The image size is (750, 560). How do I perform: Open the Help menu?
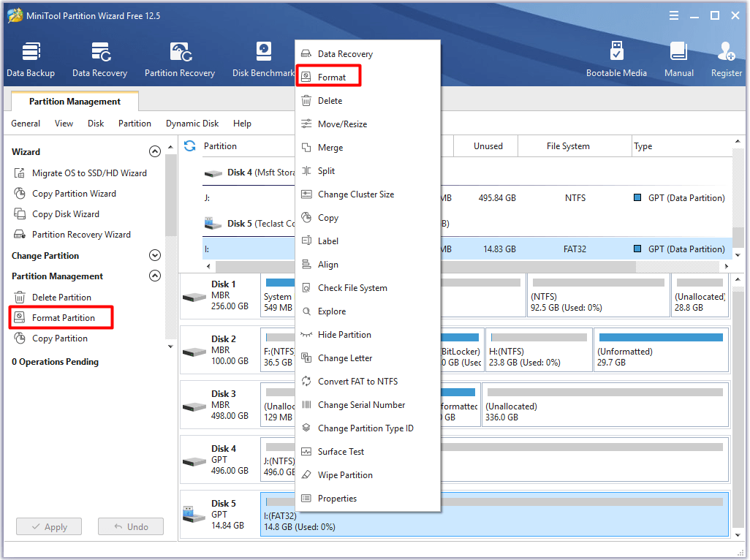[x=242, y=124]
